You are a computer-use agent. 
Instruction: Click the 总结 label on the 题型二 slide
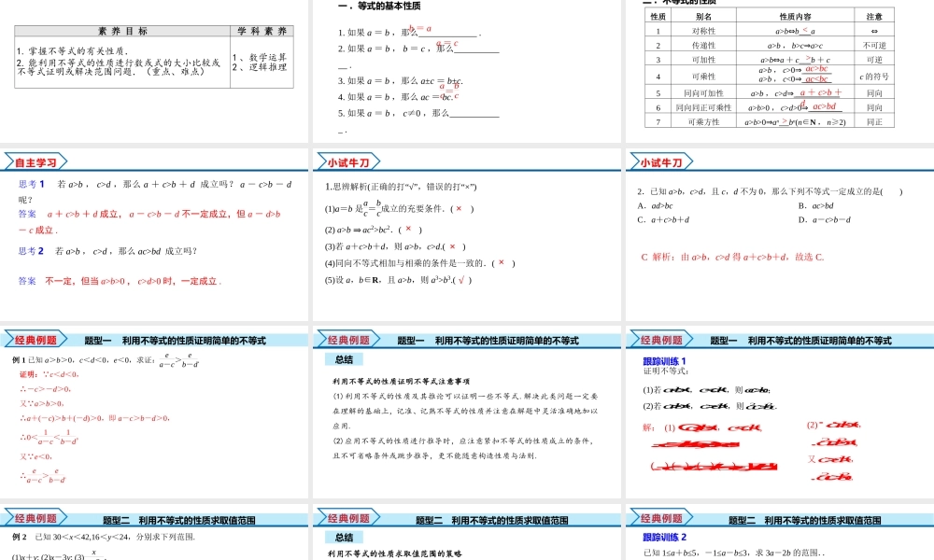point(344,538)
